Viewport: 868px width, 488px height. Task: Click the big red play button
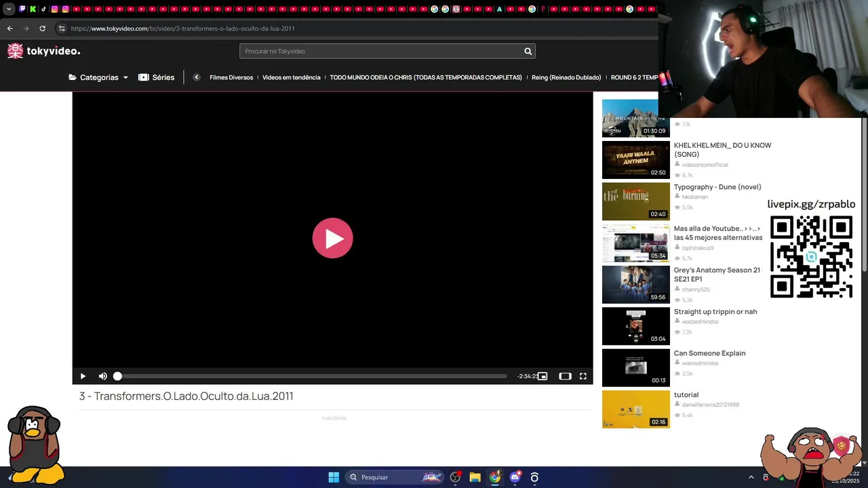pyautogui.click(x=332, y=238)
